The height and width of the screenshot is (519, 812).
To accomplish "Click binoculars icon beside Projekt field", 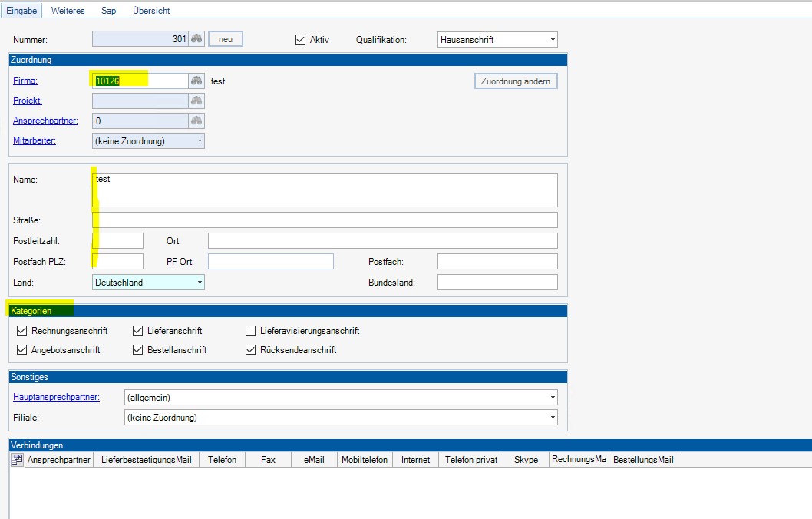I will click(x=196, y=101).
